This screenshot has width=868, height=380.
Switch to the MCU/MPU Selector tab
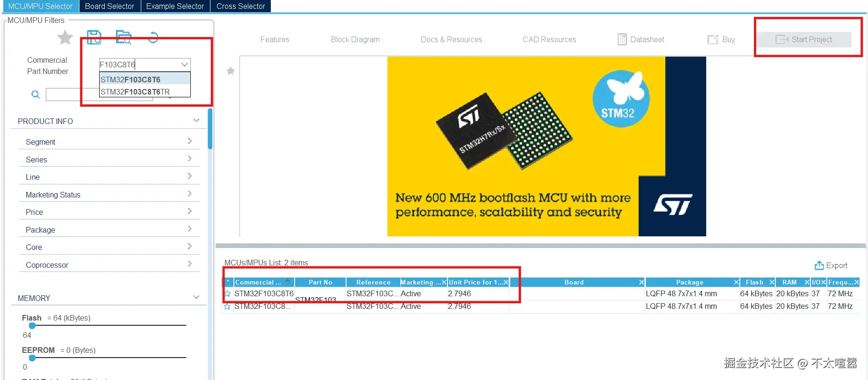[x=40, y=6]
